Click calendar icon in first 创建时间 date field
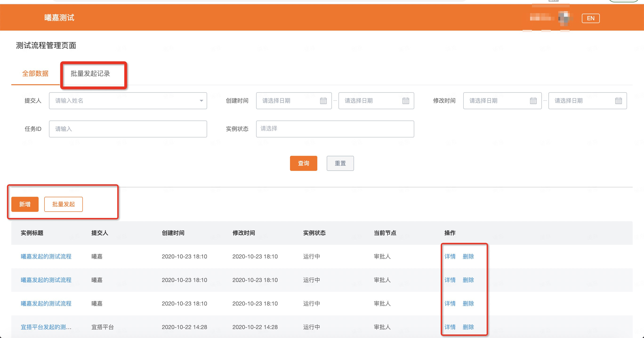644x338 pixels. pos(323,101)
